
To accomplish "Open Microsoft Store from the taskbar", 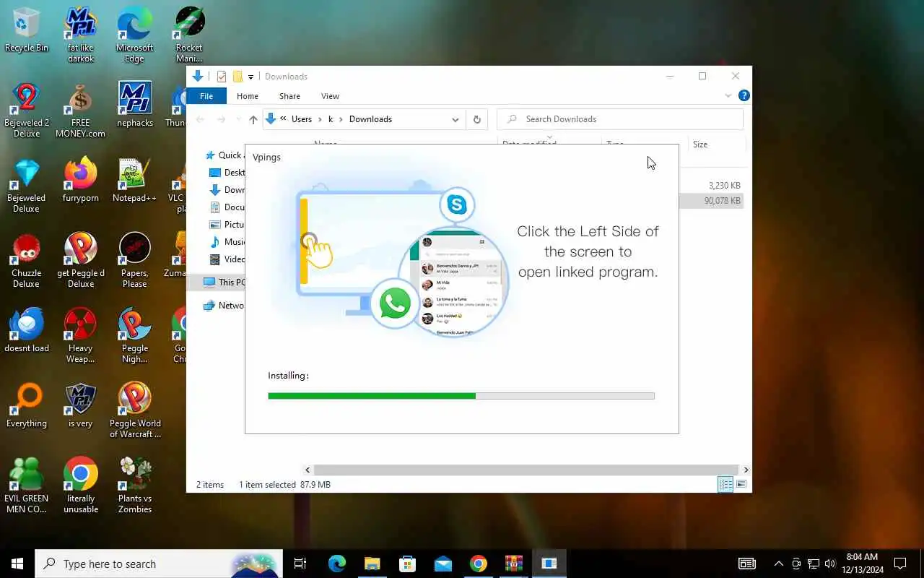I will (x=408, y=564).
